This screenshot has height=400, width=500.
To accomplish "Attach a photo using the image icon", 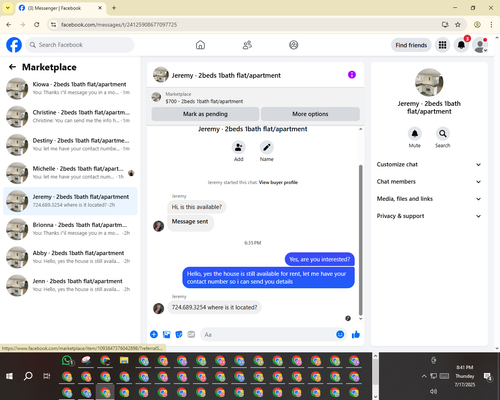I will pyautogui.click(x=166, y=334).
